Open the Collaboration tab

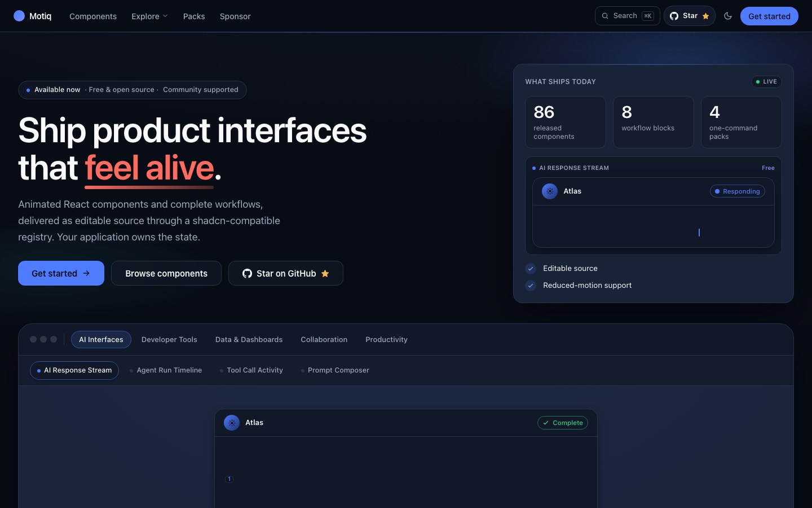(x=324, y=339)
